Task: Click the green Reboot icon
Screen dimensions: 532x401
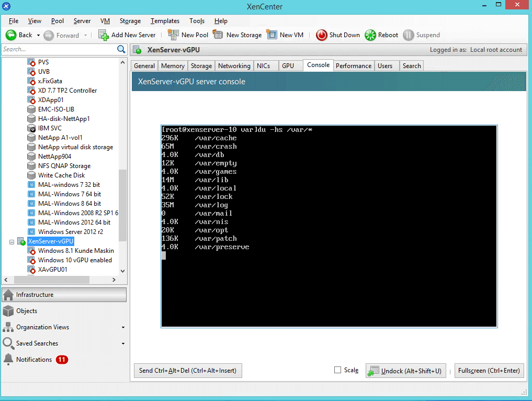Action: (x=370, y=35)
